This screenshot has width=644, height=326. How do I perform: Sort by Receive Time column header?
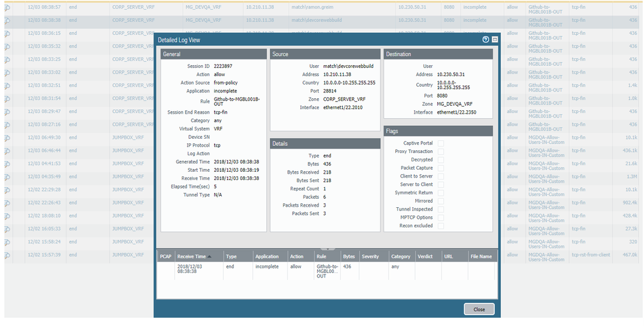pos(199,256)
